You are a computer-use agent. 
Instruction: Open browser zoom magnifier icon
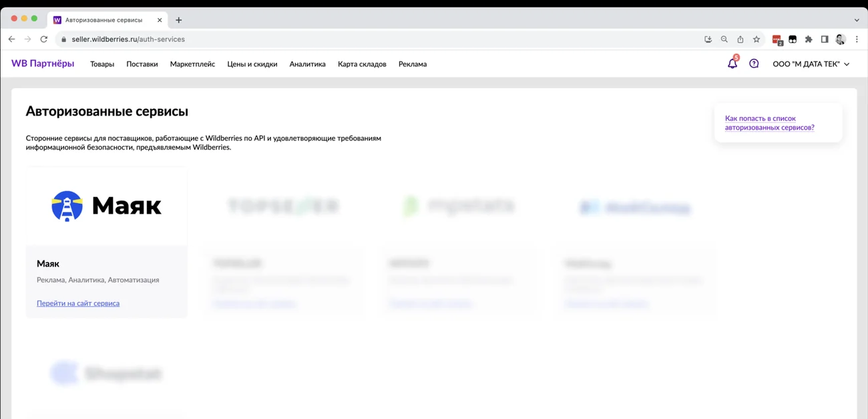(x=724, y=39)
